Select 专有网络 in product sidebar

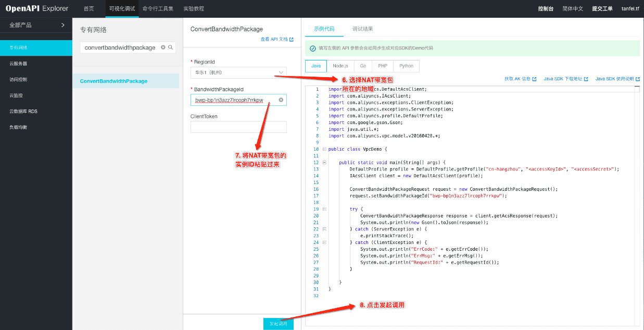click(36, 47)
